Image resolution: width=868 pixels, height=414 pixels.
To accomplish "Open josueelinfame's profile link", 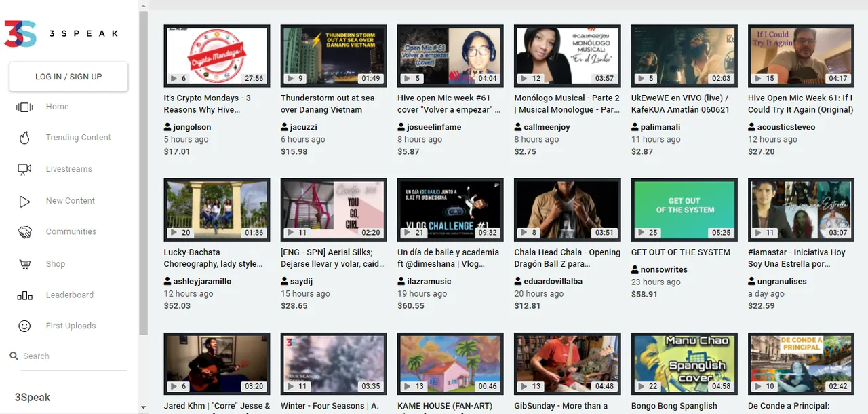I will click(435, 127).
